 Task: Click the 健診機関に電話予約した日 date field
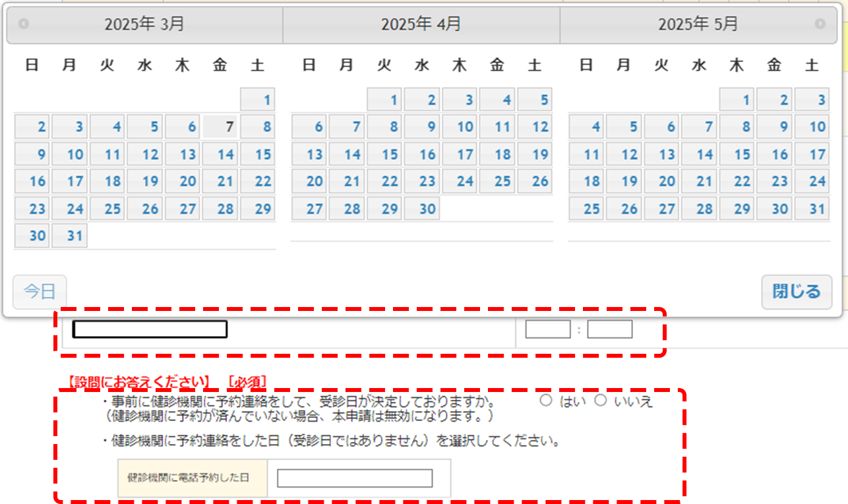click(x=354, y=478)
